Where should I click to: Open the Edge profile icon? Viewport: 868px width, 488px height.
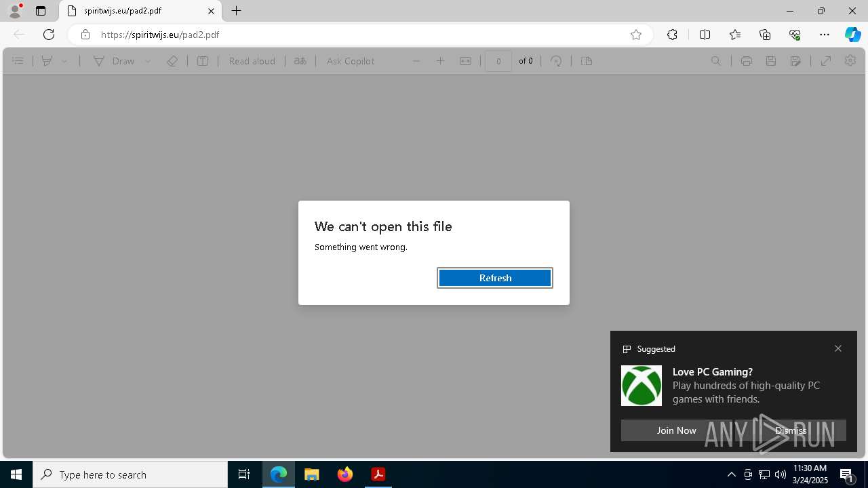(15, 11)
